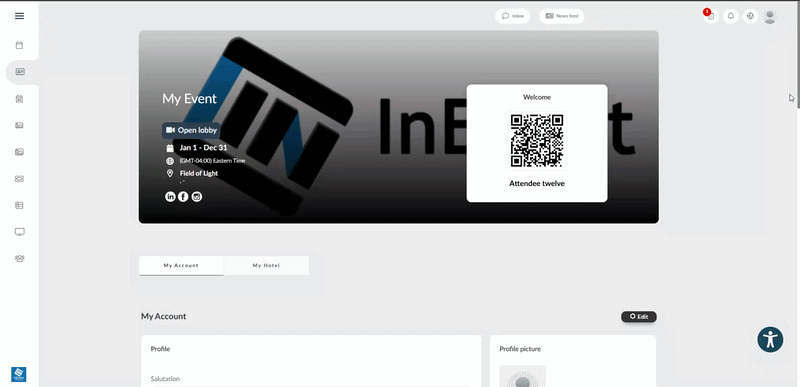Open the hamburger menu in the sidebar
The height and width of the screenshot is (387, 800).
(19, 16)
